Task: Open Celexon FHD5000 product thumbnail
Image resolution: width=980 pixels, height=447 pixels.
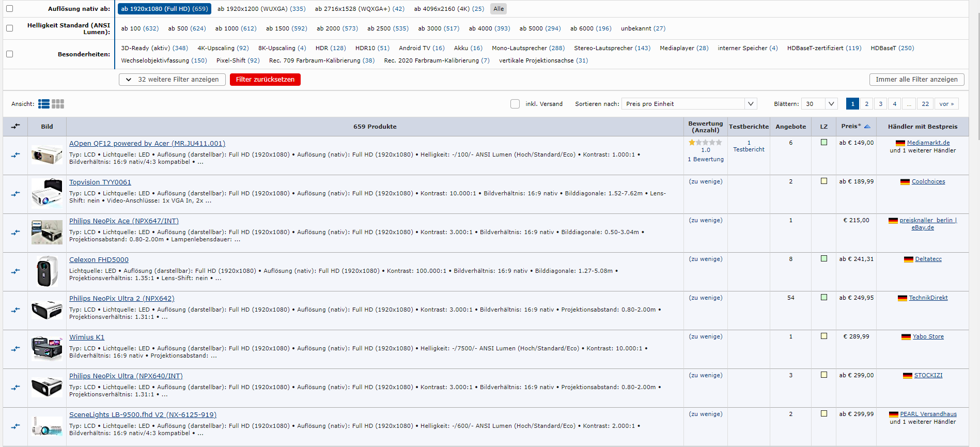Action: pos(47,271)
